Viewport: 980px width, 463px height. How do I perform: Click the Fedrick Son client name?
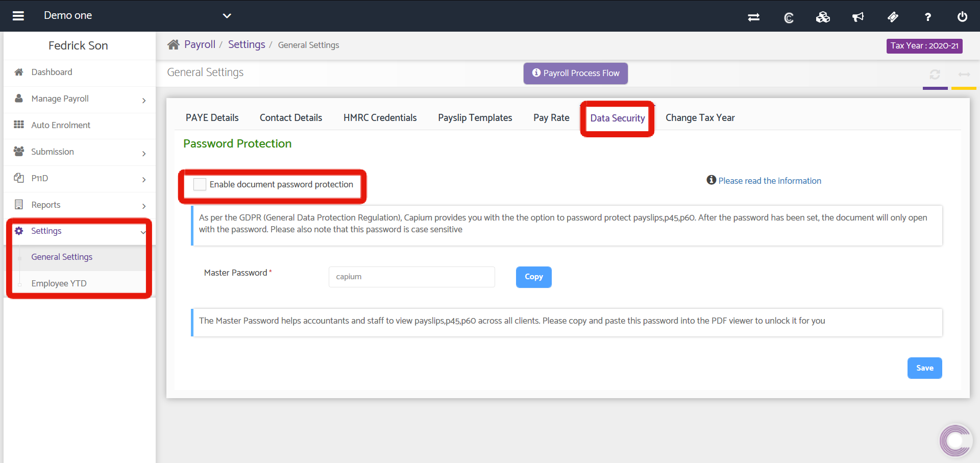(78, 45)
